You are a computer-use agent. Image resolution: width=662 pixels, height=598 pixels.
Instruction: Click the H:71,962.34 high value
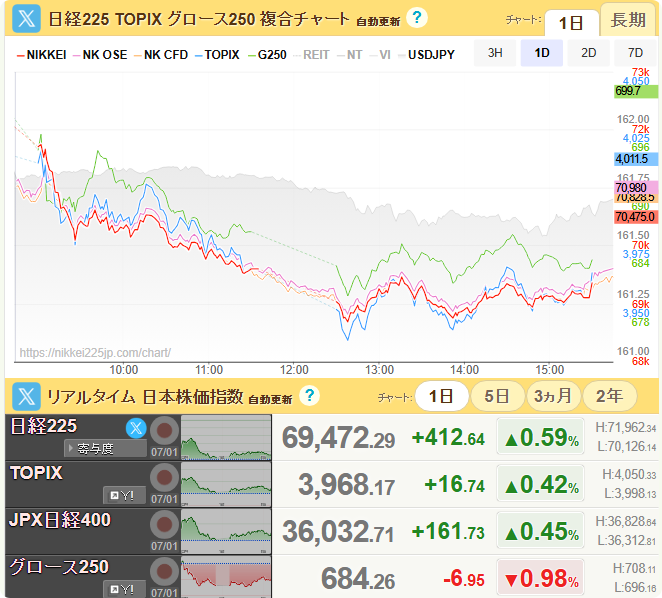626,427
